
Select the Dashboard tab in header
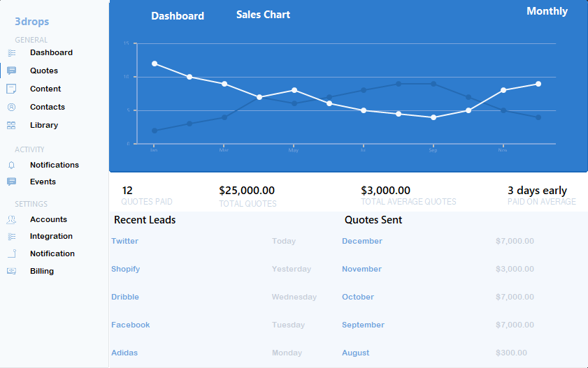(x=178, y=15)
